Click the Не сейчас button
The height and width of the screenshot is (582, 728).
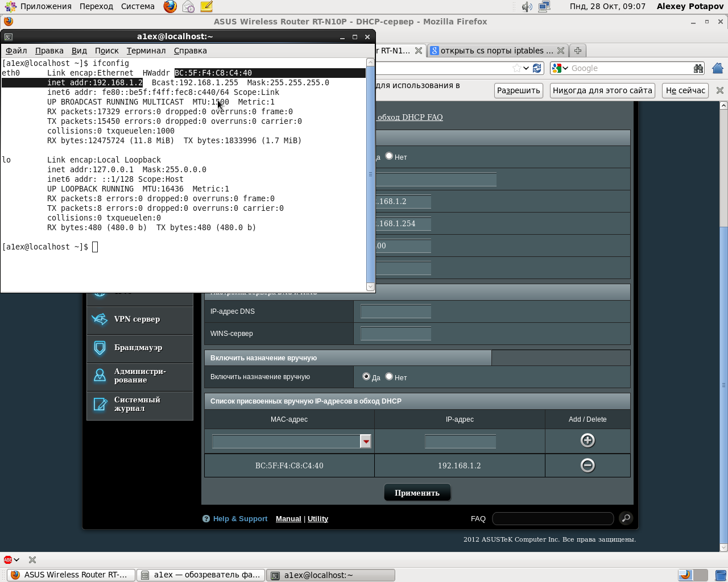(x=685, y=90)
